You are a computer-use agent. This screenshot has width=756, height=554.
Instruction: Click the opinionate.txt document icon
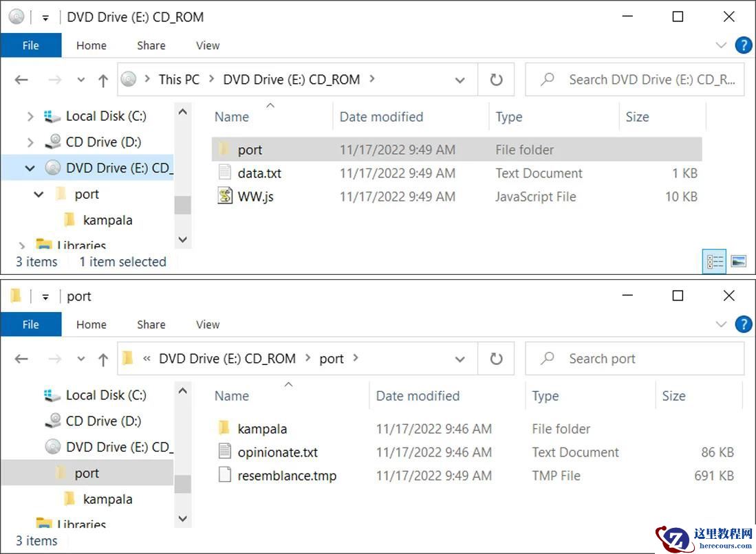click(x=224, y=452)
